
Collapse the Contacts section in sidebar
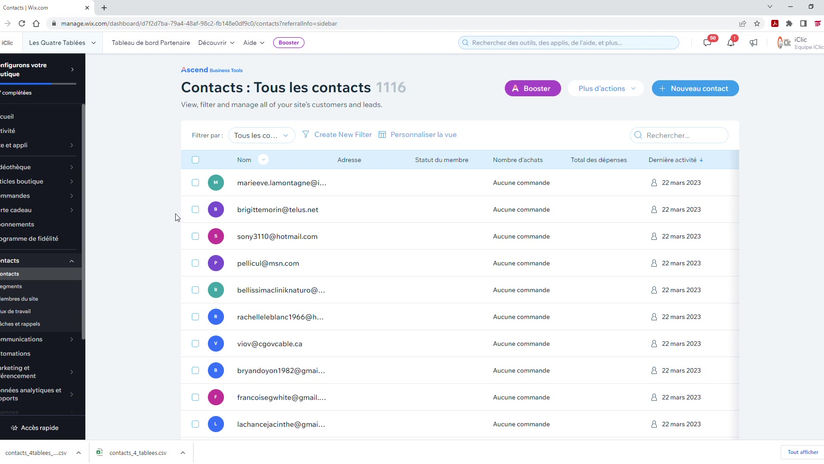pyautogui.click(x=71, y=261)
